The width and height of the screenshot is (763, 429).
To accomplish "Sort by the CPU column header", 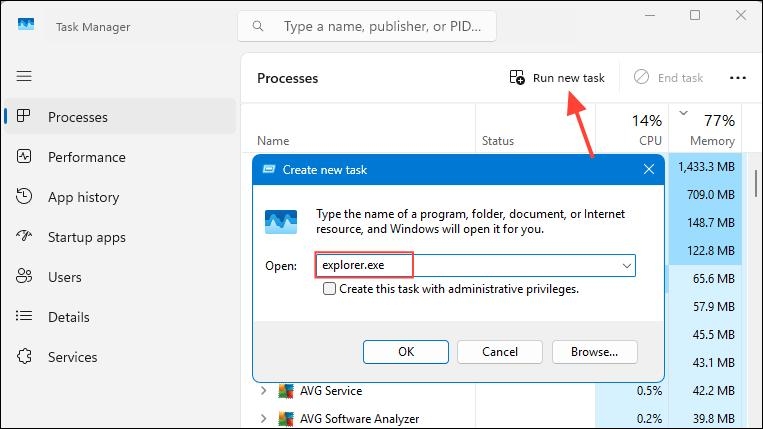I will (x=650, y=141).
